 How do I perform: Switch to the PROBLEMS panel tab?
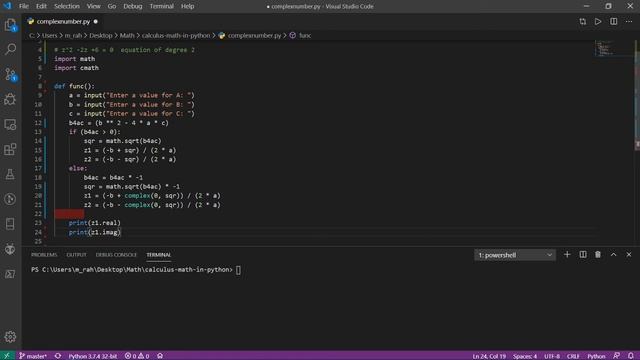[x=44, y=255]
